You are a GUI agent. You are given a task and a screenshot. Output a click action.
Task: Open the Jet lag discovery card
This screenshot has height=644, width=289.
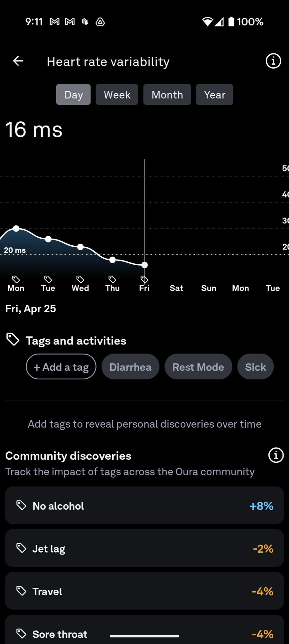coord(144,548)
